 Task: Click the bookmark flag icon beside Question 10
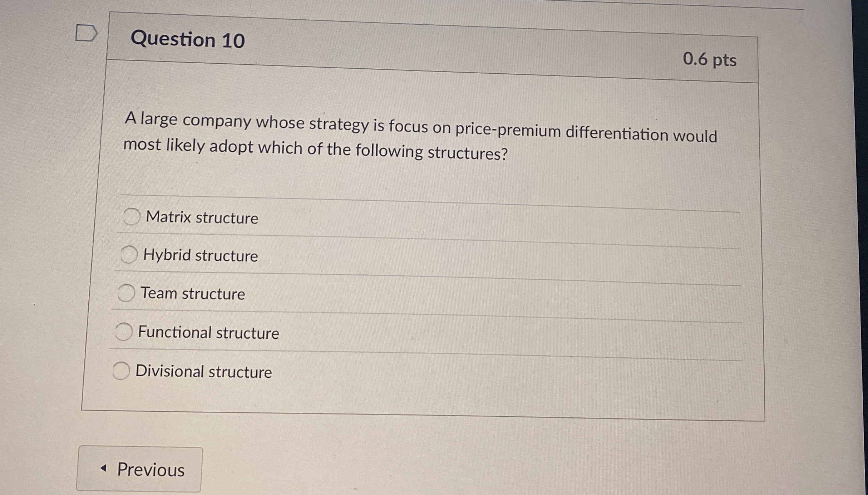click(87, 33)
